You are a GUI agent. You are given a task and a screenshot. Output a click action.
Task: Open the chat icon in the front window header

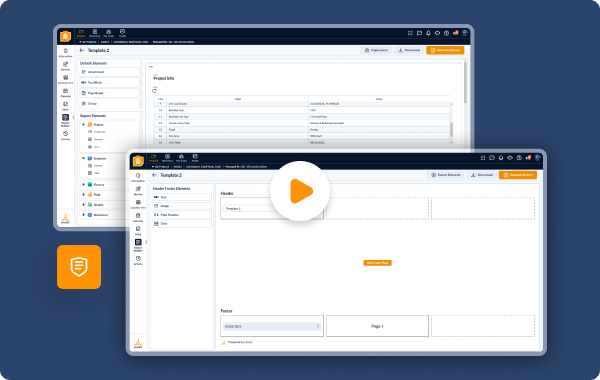[492, 158]
